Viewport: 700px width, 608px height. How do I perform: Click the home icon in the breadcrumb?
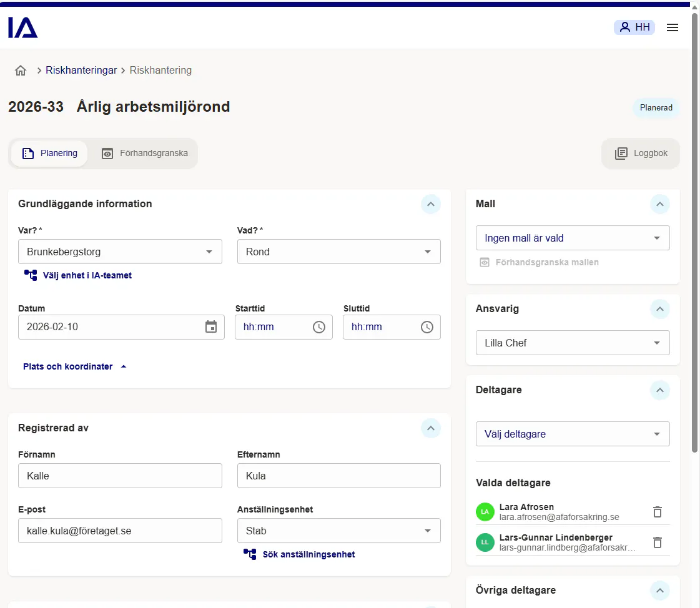pos(21,70)
